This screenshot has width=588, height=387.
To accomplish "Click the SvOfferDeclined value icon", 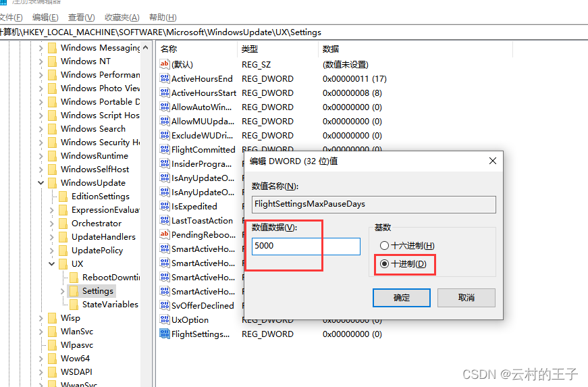I will click(x=165, y=306).
